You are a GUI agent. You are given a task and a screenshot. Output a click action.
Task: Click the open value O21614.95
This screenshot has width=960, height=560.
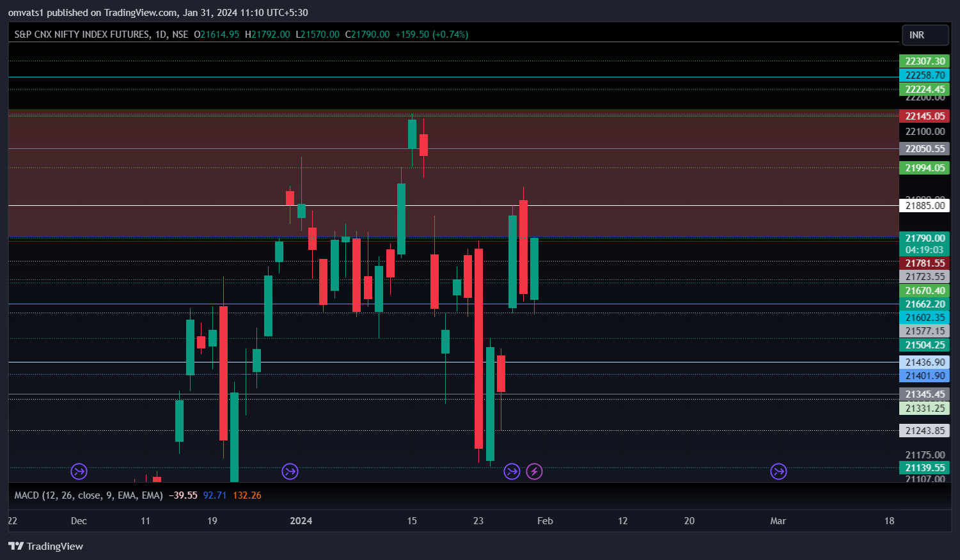(x=217, y=35)
